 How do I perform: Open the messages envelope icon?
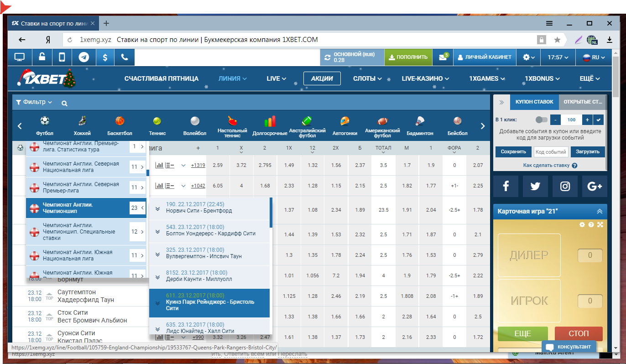click(442, 57)
